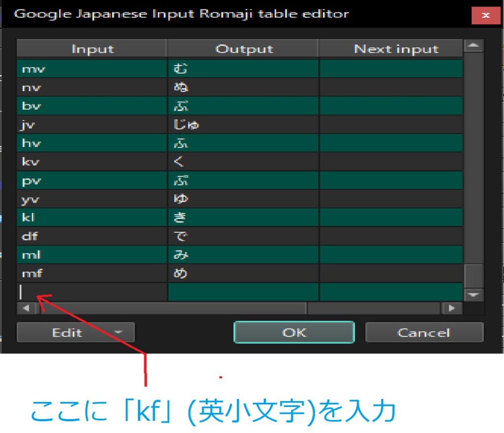Viewport: 504px width, 433px height.
Task: Click the Input column header
Action: 92,49
